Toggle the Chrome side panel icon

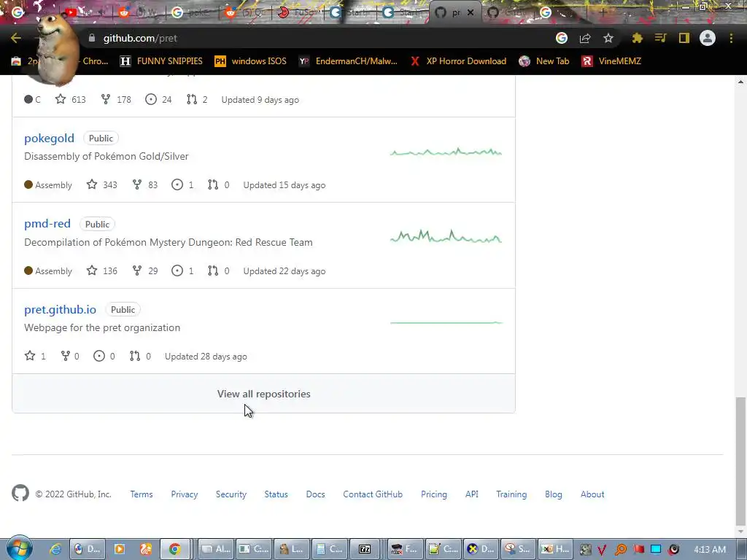[684, 38]
